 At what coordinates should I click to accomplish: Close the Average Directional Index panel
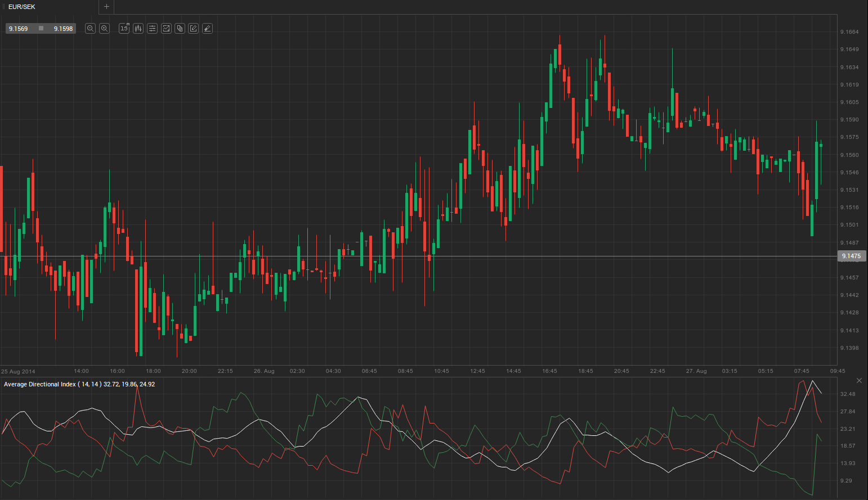point(859,381)
